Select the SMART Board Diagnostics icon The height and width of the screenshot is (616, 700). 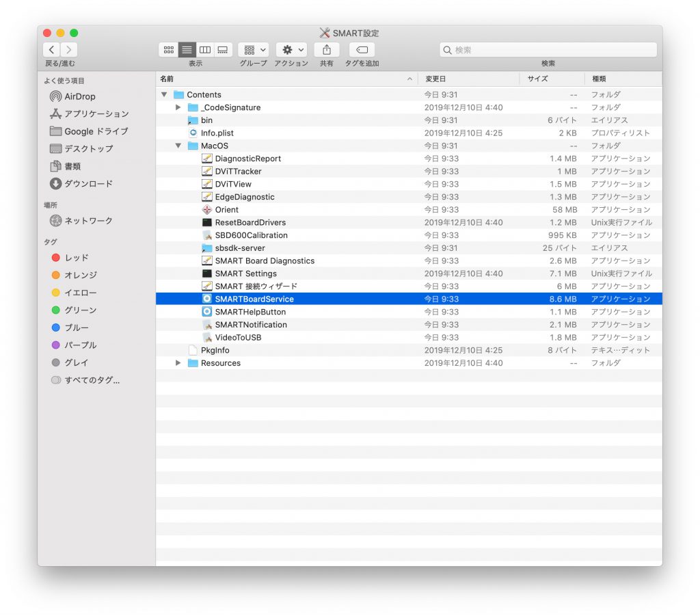tap(206, 260)
